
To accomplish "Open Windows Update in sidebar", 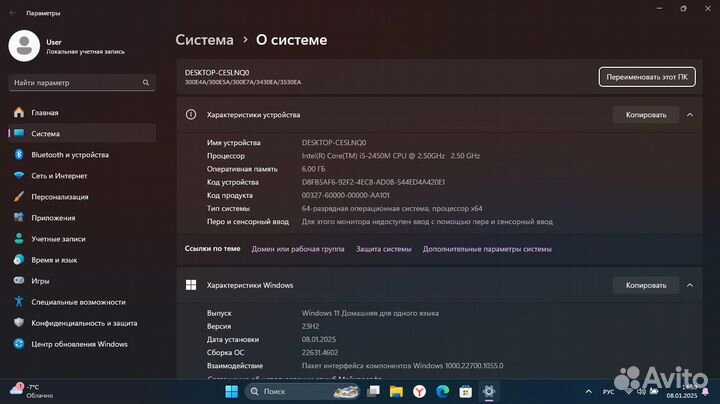I will (x=79, y=344).
